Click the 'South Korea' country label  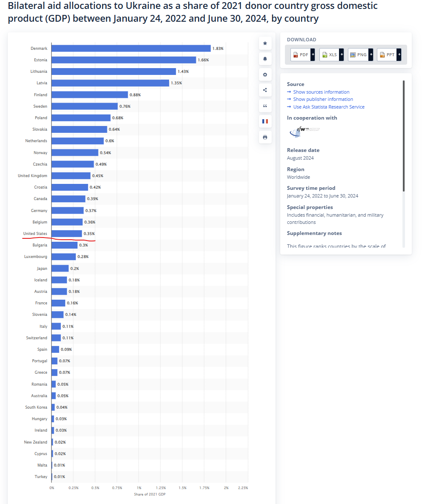pos(36,407)
